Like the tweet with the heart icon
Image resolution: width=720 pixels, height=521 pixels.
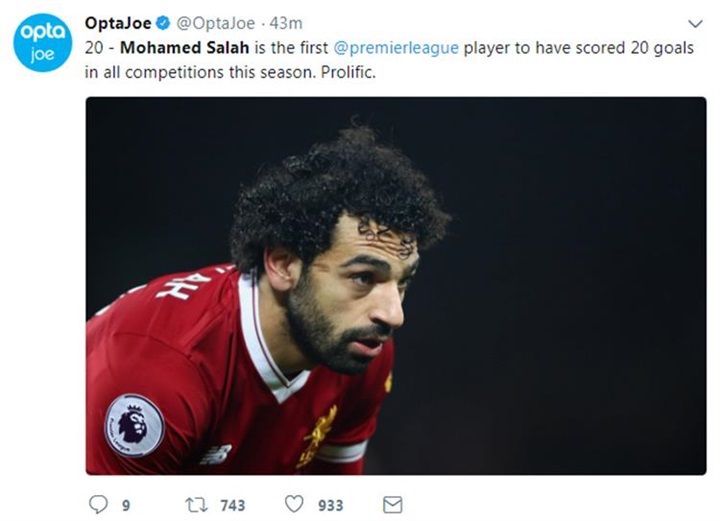[294, 505]
